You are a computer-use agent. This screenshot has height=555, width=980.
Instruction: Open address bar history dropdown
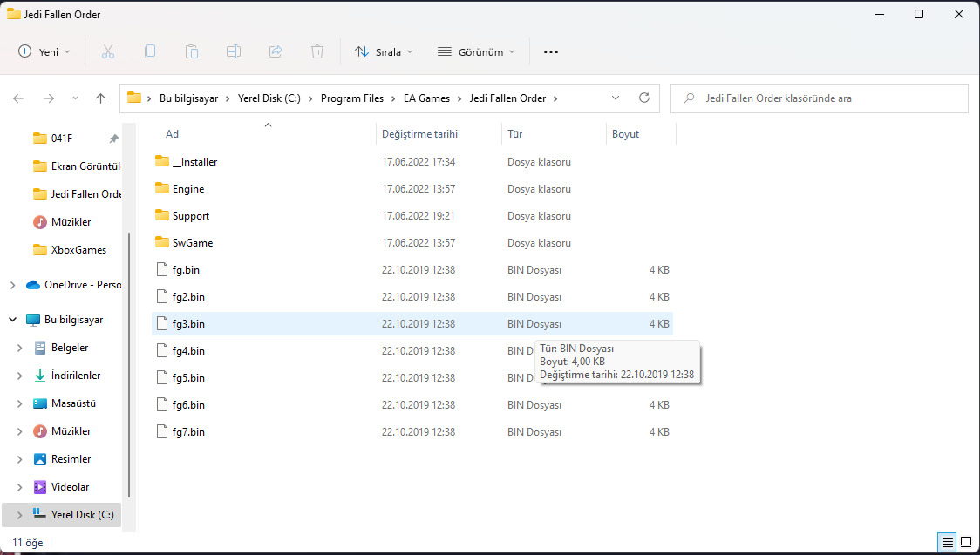(x=615, y=98)
